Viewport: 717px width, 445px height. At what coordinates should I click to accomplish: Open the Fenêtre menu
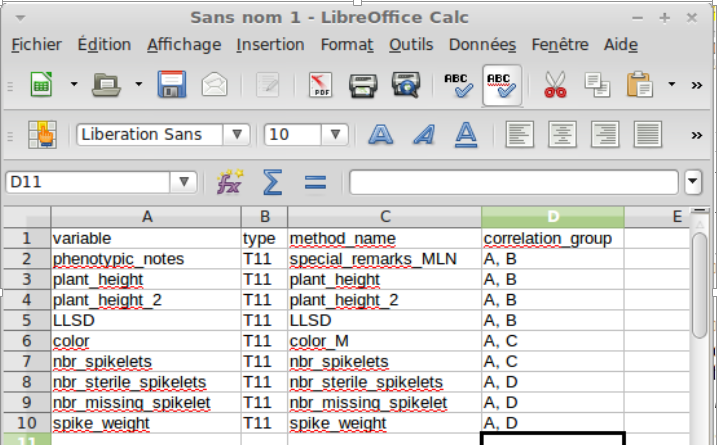560,45
